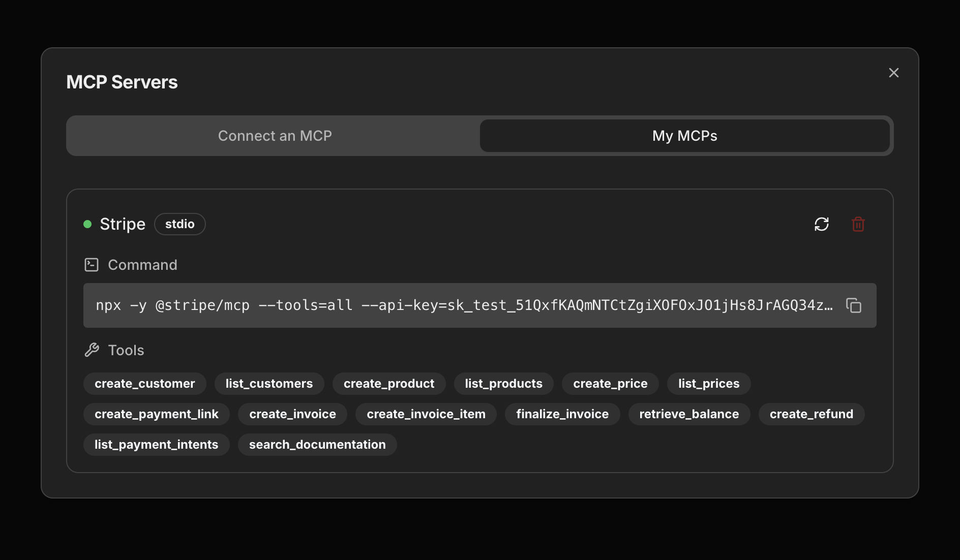Click the stdio badge next to Stripe
960x560 pixels.
[180, 224]
